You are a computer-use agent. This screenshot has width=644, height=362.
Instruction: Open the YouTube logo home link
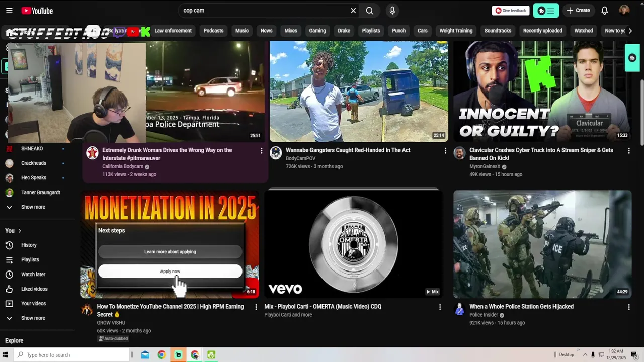pyautogui.click(x=37, y=11)
